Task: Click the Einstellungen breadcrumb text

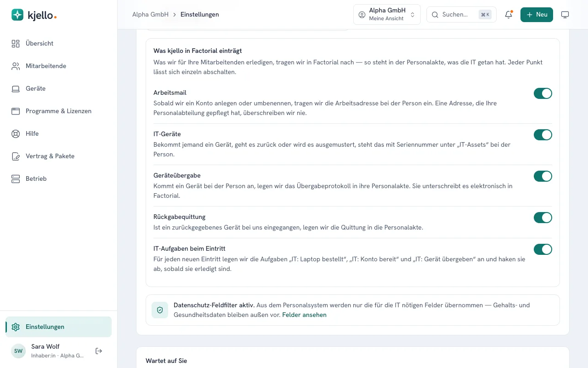Action: click(x=199, y=15)
